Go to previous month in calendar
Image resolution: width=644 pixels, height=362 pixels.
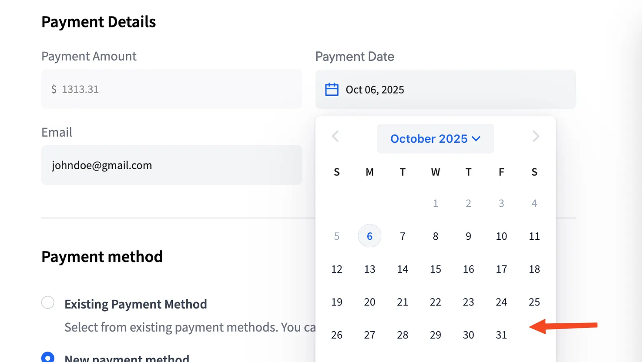[x=335, y=137]
